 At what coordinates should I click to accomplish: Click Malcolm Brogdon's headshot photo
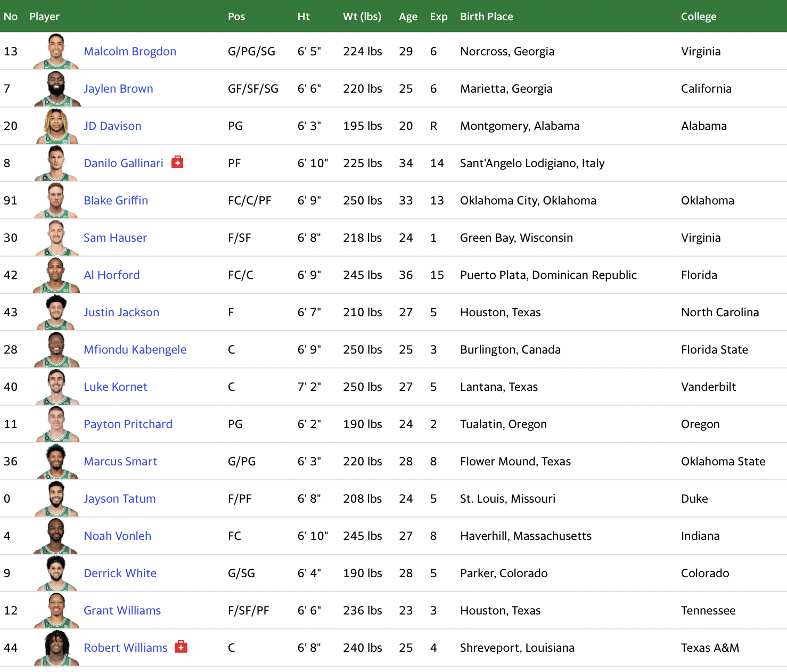click(56, 52)
